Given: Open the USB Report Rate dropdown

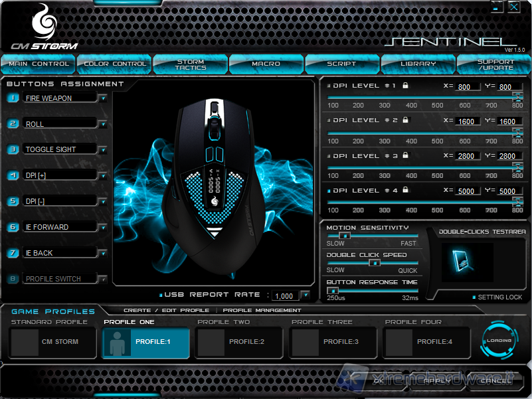Looking at the screenshot, I should pos(306,295).
